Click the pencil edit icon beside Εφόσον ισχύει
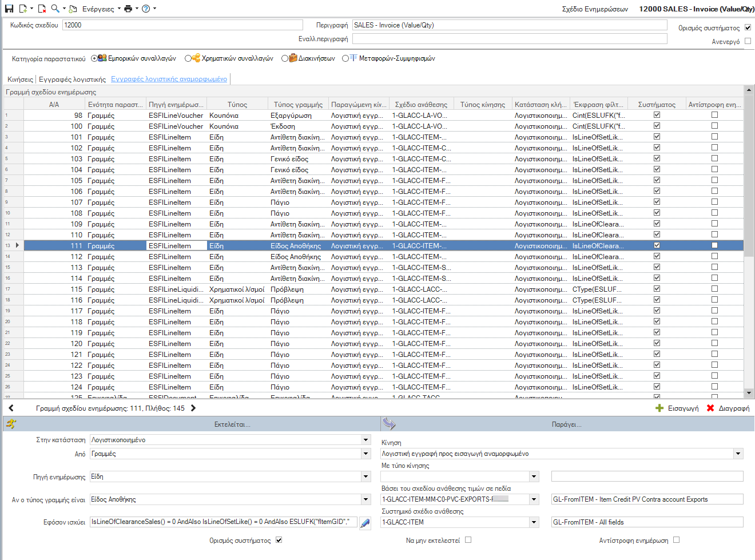 pos(365,523)
